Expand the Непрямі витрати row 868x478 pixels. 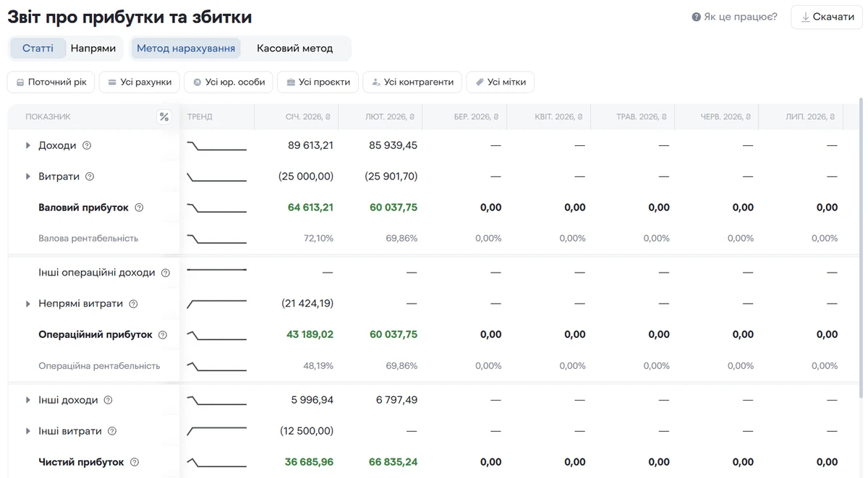click(x=28, y=304)
